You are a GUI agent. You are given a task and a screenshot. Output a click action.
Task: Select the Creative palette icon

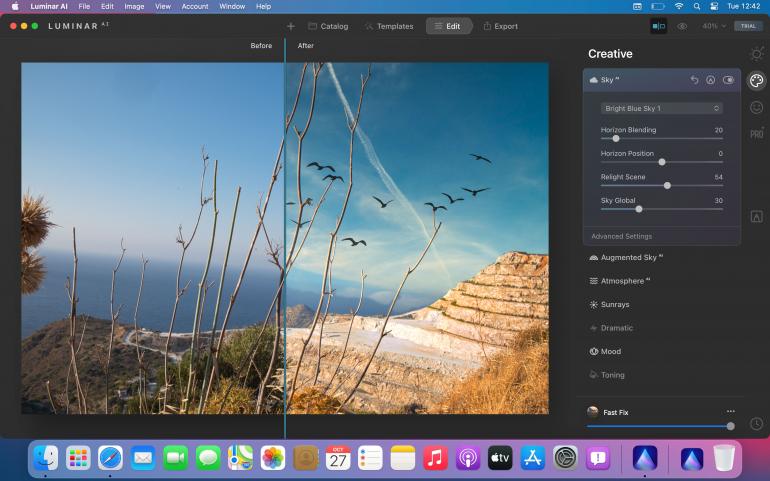pyautogui.click(x=756, y=81)
